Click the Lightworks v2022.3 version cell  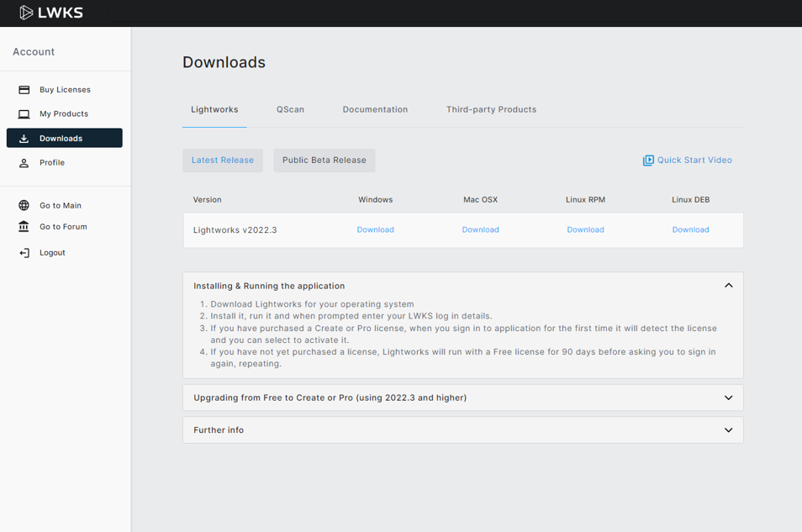(x=235, y=230)
